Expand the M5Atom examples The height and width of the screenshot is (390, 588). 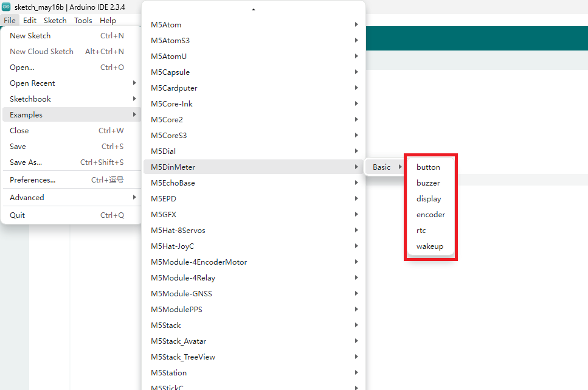point(254,25)
